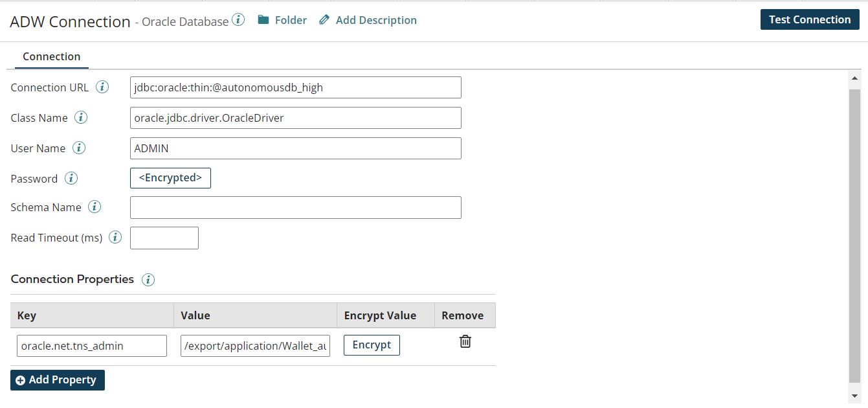Click the info icon next to Connection URL
The height and width of the screenshot is (408, 868).
pyautogui.click(x=102, y=87)
